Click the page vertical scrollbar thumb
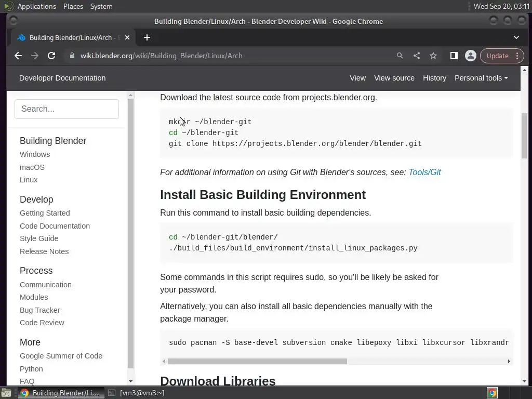The image size is (532, 399). click(x=524, y=136)
